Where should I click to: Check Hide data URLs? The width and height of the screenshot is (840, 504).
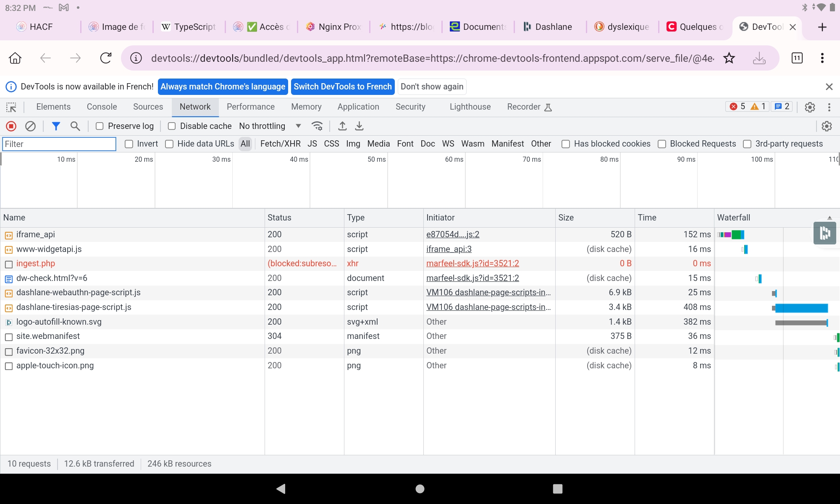169,144
